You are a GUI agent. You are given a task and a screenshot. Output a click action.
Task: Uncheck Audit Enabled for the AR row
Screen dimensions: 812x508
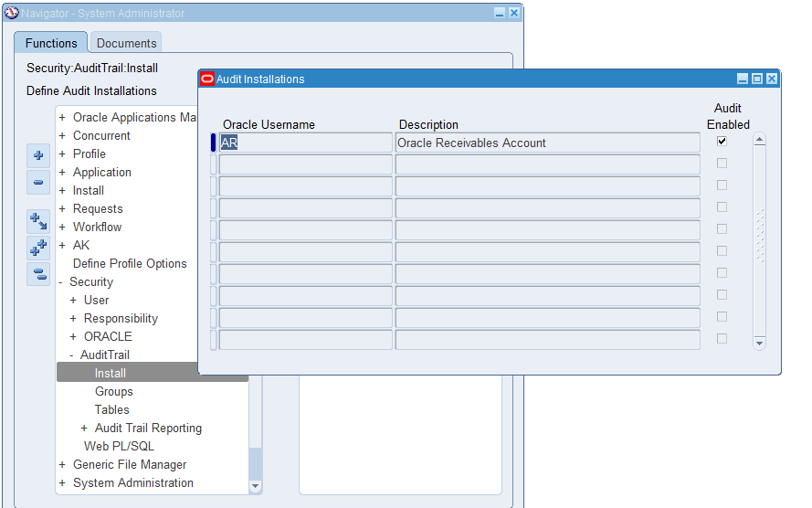point(722,141)
